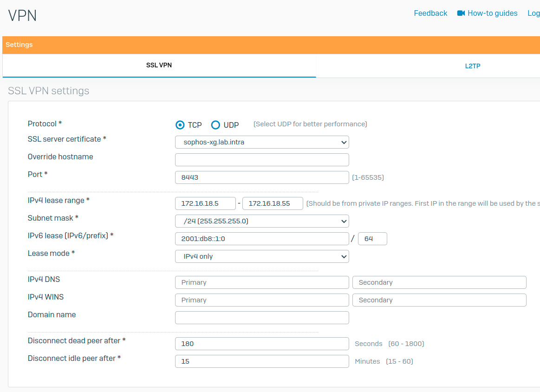This screenshot has width=540, height=392.
Task: Click the Domain name input field
Action: pos(262,318)
